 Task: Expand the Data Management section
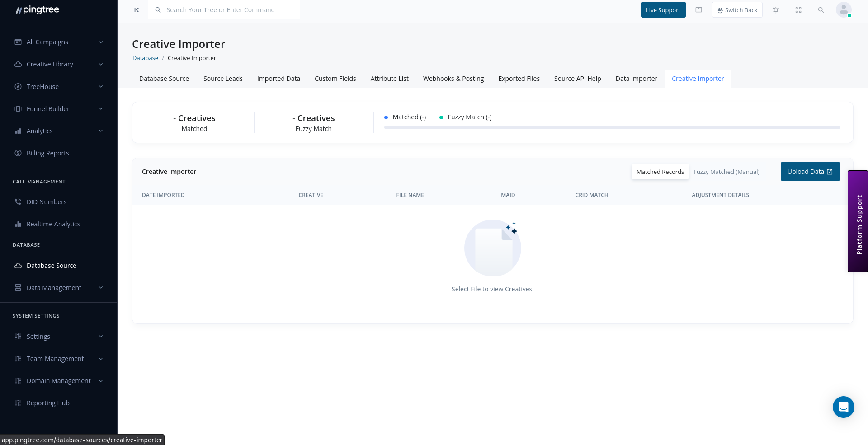point(100,287)
